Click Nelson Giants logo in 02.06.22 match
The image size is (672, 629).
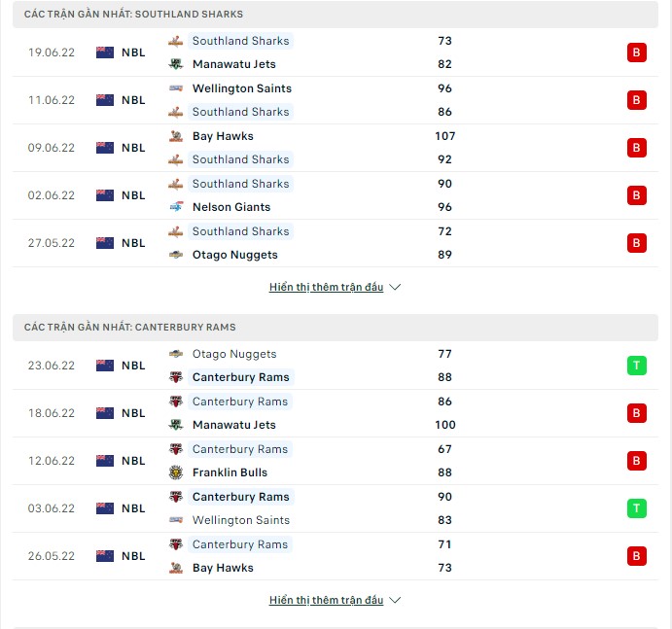(x=176, y=207)
